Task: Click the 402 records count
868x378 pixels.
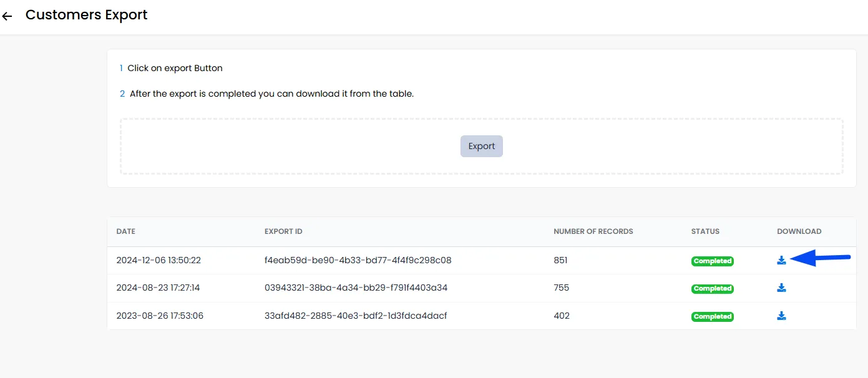Action: [x=562, y=316]
